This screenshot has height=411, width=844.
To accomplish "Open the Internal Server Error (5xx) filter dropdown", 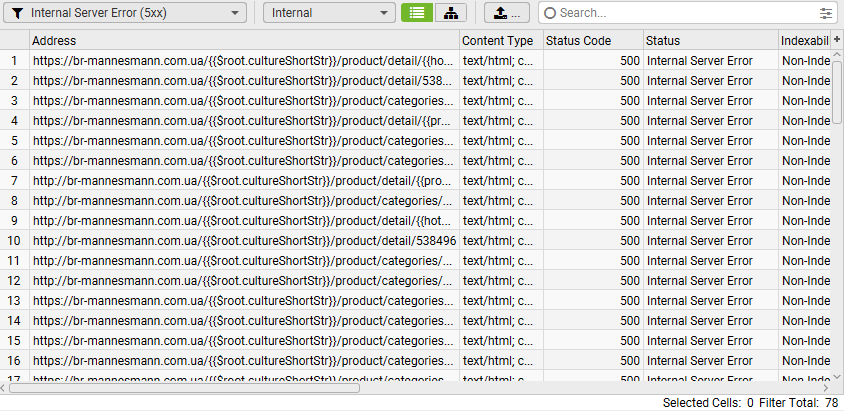I will coord(125,13).
